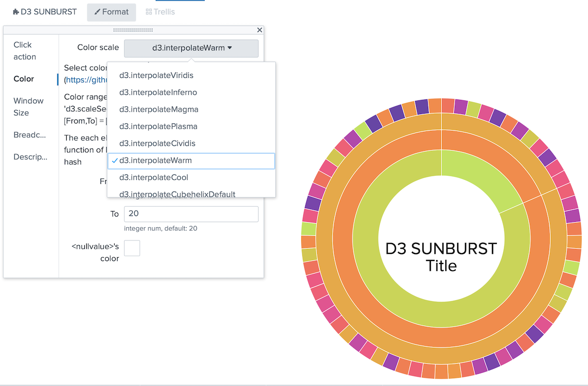Click the To input field showing 20
The image size is (588, 386).
tap(191, 214)
